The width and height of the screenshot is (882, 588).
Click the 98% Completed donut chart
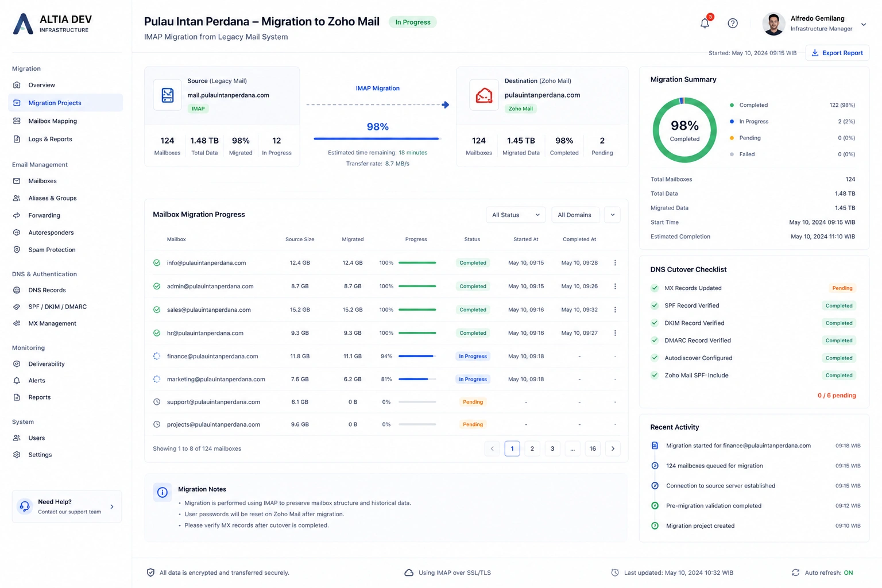tap(684, 130)
